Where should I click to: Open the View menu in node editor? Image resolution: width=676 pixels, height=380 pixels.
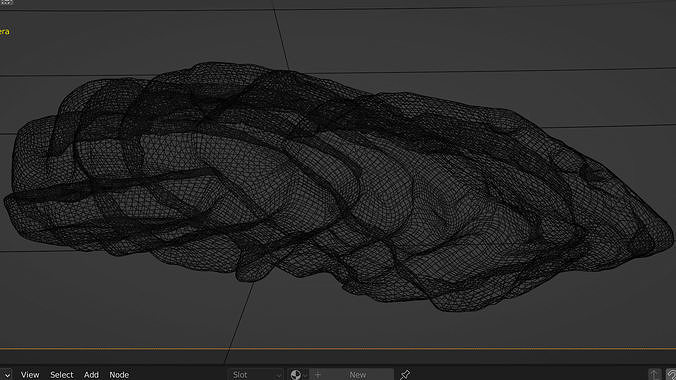[30, 374]
